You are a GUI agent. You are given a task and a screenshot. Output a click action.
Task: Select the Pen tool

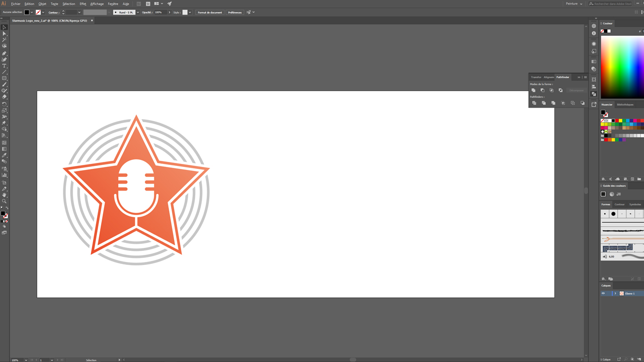coord(4,53)
